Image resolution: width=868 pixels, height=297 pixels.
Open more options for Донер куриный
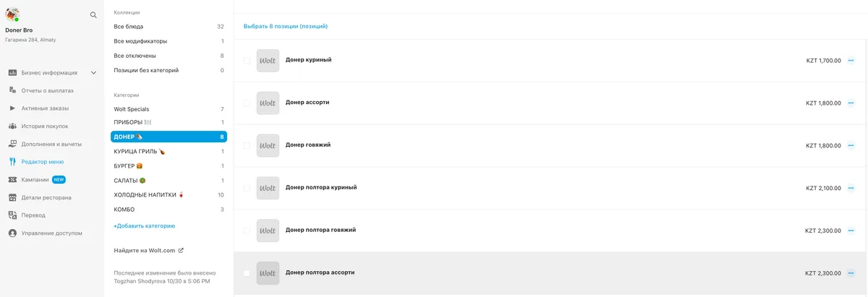coord(851,61)
